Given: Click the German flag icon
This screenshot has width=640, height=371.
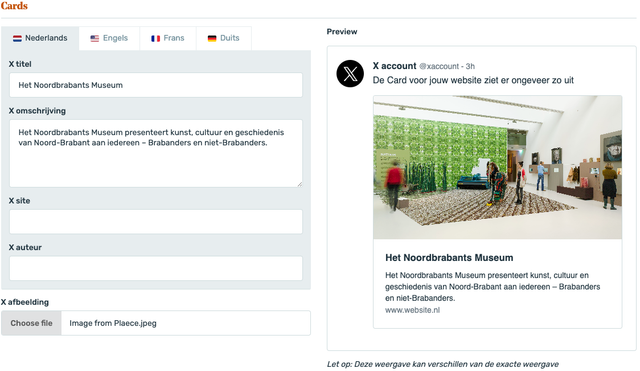Looking at the screenshot, I should tap(212, 38).
